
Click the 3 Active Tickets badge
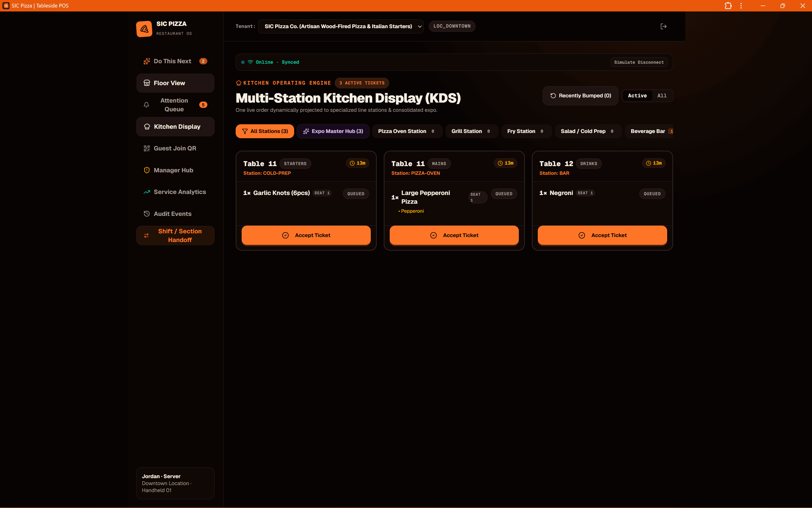click(x=362, y=83)
